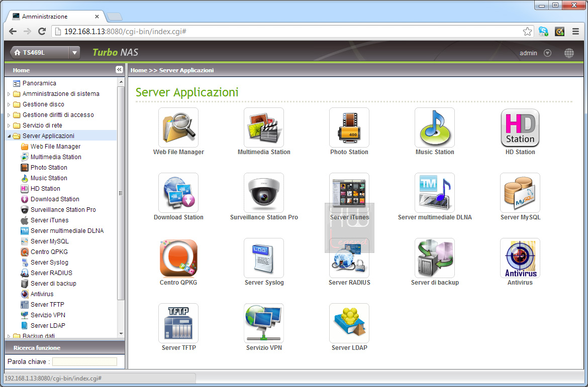
Task: Go back with the browser back arrow
Action: [x=13, y=32]
